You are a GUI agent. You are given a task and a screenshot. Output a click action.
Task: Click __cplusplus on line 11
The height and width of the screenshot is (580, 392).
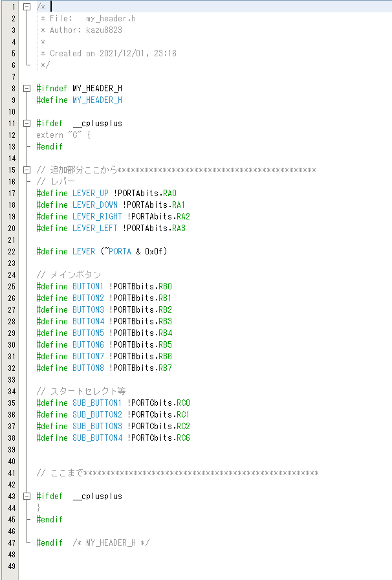98,123
